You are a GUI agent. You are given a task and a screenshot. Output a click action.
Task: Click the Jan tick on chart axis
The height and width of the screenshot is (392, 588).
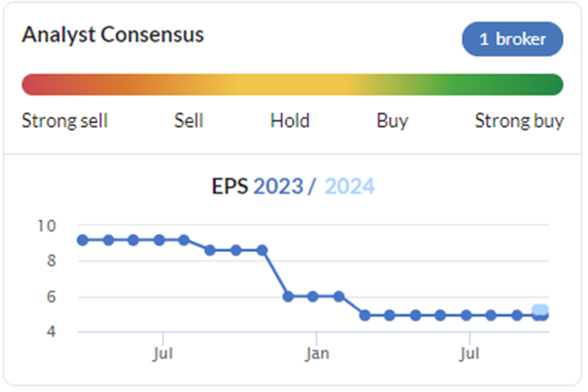click(x=317, y=353)
